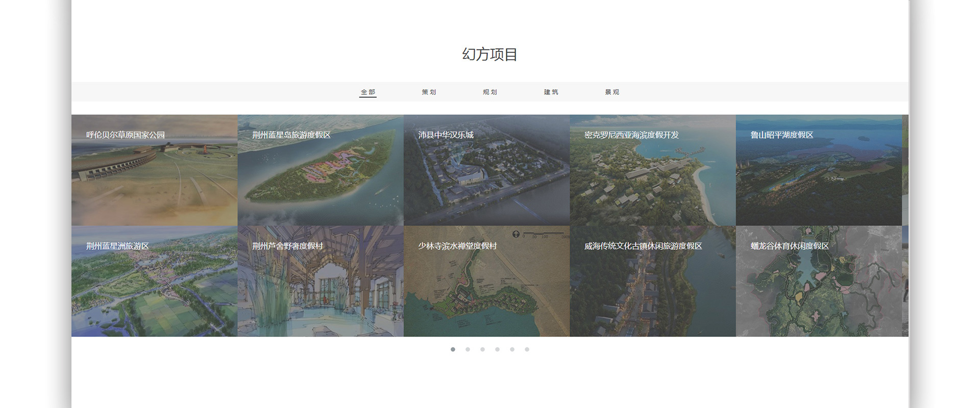Screen dimensions: 980x408
Task: Open 鲁山昭平湖度假区 project tile
Action: pyautogui.click(x=819, y=170)
